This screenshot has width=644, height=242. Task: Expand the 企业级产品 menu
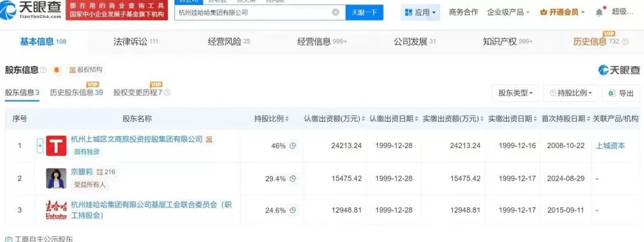508,12
